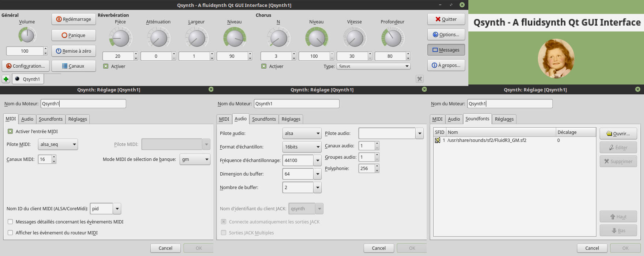Screen dimensions: 644x256
Task: Open the À propos... about dialog
Action: pos(446,65)
